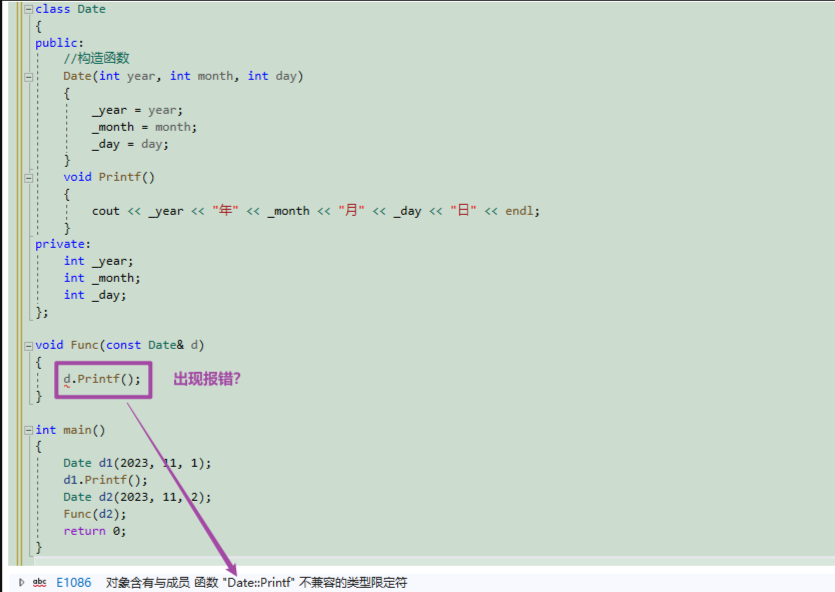Click the d.Printf(); call with red squiggle
Viewport: 835px width, 592px height.
tap(102, 379)
